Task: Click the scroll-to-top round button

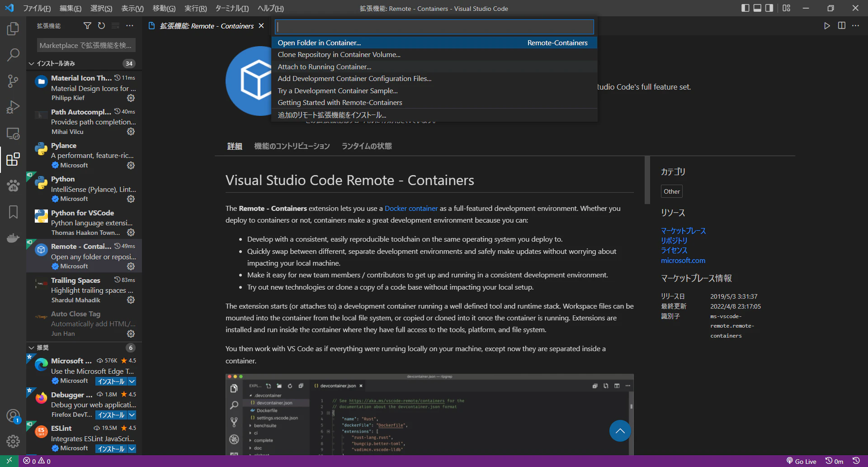Action: [x=620, y=431]
